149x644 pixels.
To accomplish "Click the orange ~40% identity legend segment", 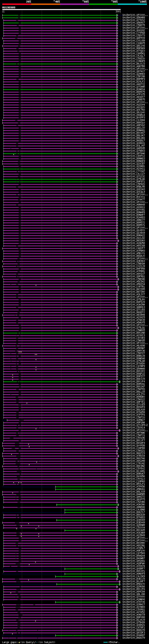I will (x=46, y=4).
